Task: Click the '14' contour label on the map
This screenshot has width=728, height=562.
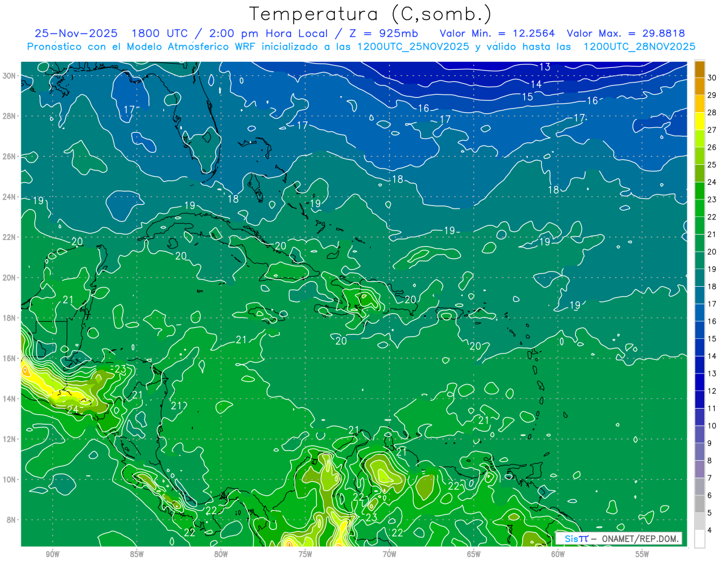Action: click(x=536, y=84)
